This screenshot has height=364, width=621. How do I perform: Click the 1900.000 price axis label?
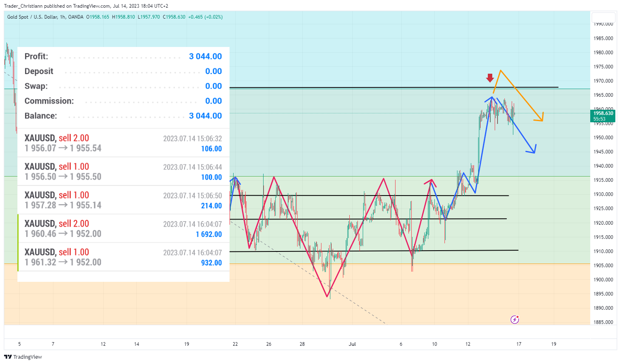coord(603,280)
